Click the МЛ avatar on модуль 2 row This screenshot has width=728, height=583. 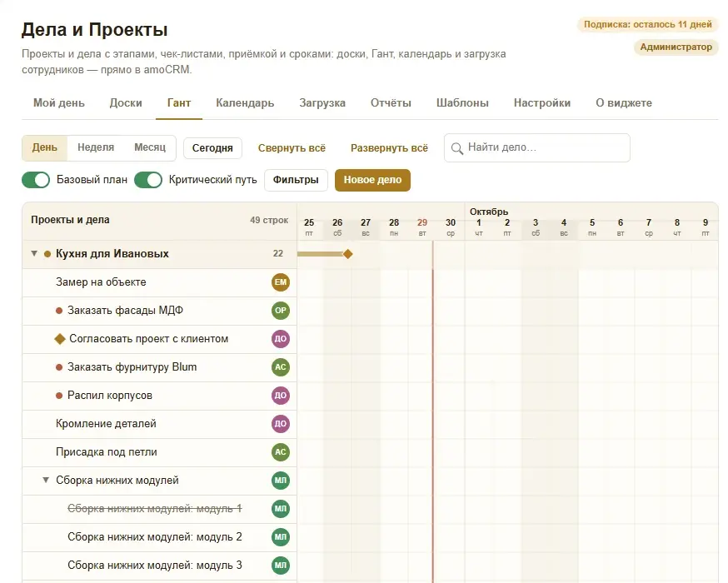click(x=281, y=537)
